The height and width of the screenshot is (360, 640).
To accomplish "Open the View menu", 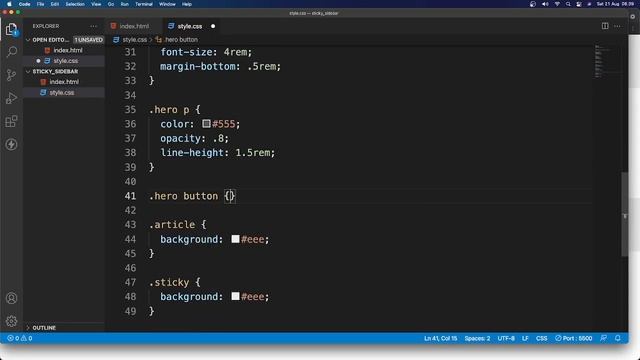I will coord(96,4).
